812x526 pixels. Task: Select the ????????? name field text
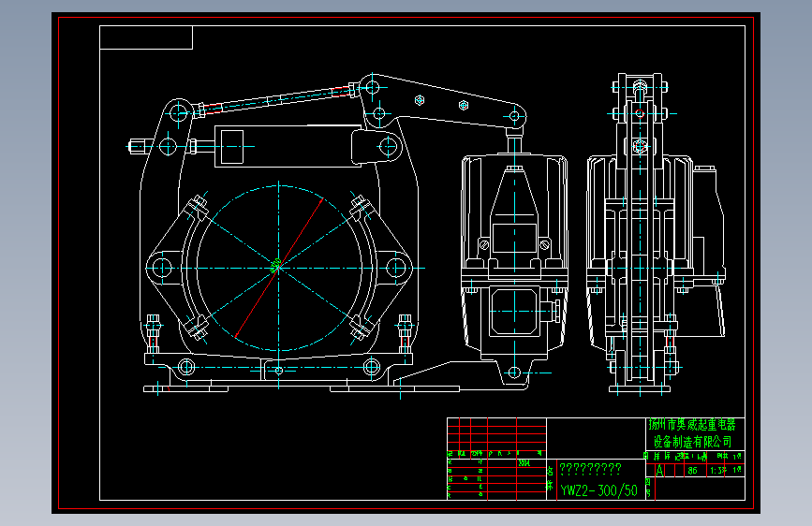(590, 469)
